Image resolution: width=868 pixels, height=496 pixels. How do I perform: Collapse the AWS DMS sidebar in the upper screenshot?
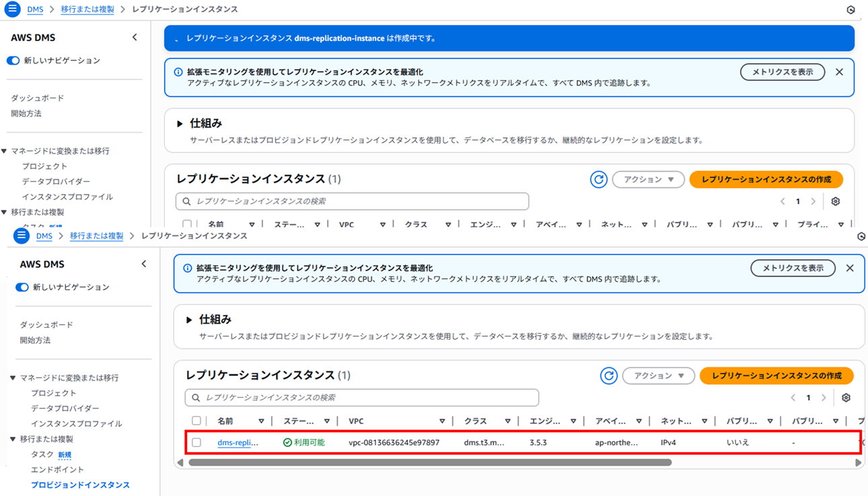[x=135, y=38]
